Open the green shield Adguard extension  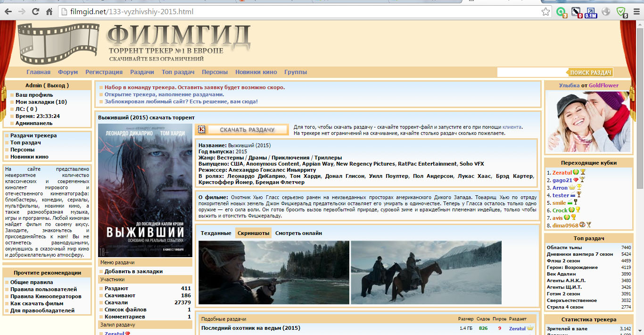(622, 12)
